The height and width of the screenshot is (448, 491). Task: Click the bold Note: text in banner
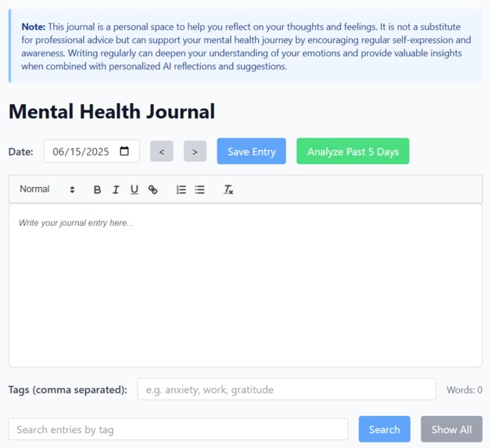pos(34,27)
